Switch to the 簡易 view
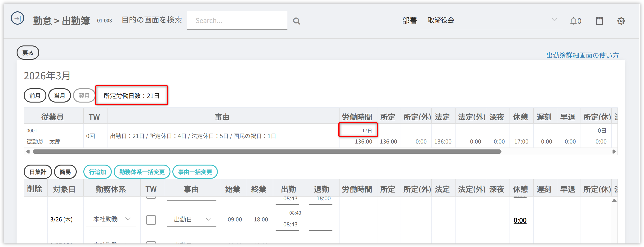This screenshot has width=644, height=247. pos(65,172)
